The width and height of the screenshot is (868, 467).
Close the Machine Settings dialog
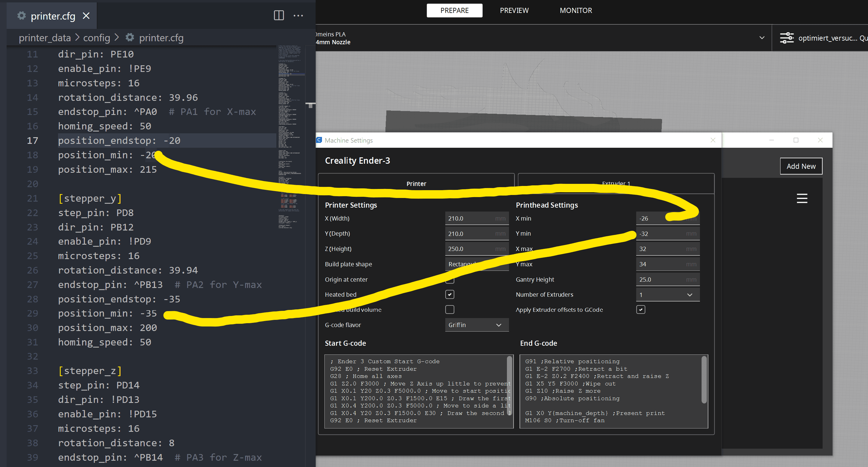pyautogui.click(x=713, y=140)
